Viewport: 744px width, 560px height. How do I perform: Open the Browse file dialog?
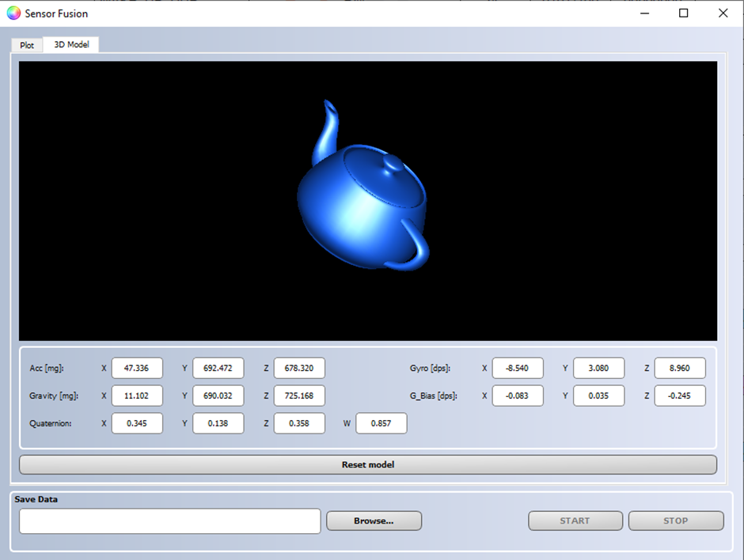tap(374, 520)
